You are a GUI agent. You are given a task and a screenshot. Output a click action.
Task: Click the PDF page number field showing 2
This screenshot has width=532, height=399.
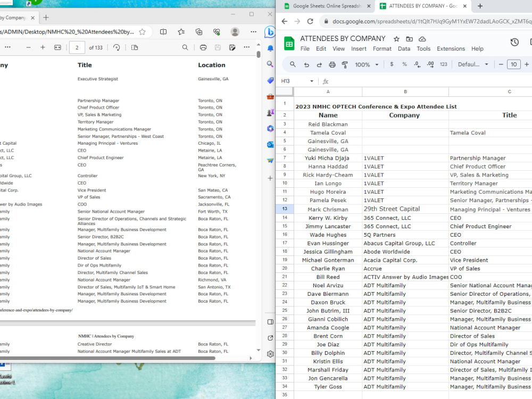pyautogui.click(x=77, y=47)
